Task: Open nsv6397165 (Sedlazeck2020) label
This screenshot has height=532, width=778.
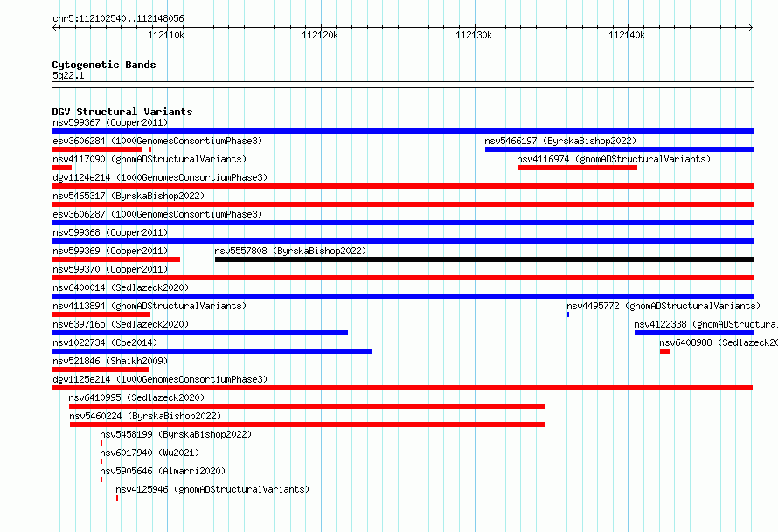Action: [x=121, y=324]
